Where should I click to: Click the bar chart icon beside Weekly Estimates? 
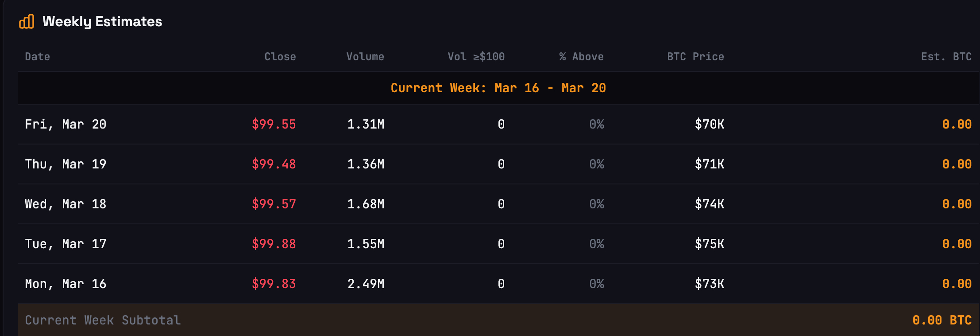click(x=27, y=21)
